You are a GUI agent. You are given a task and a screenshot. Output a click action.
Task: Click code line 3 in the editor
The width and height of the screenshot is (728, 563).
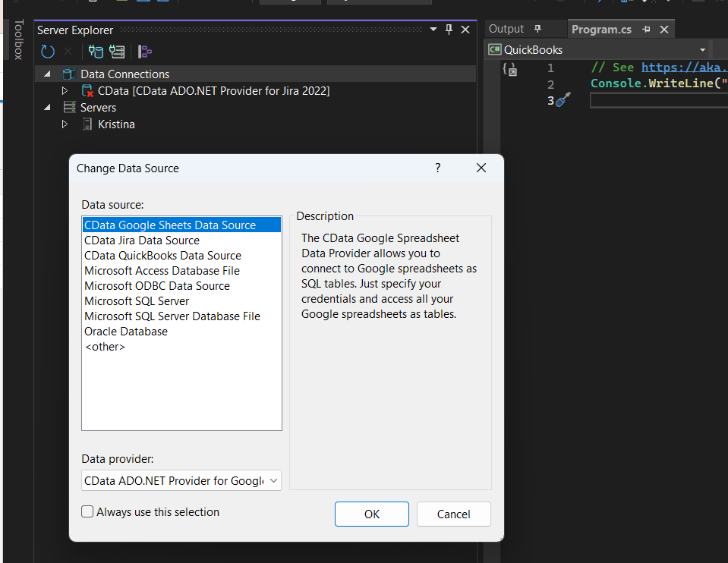(x=658, y=100)
